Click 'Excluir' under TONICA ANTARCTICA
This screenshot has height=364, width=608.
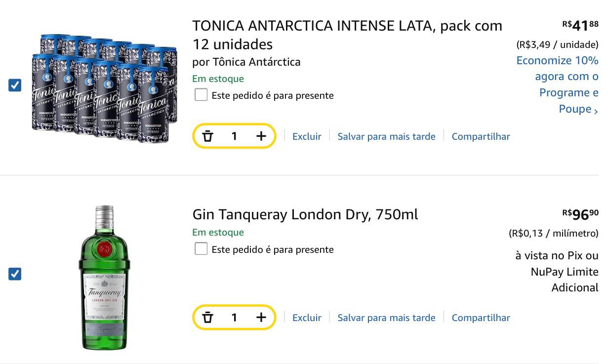click(307, 136)
